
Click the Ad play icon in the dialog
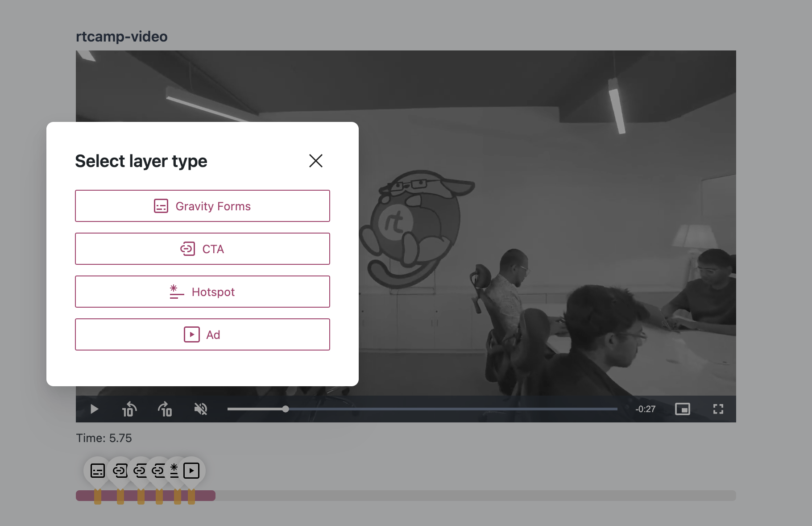(x=191, y=334)
